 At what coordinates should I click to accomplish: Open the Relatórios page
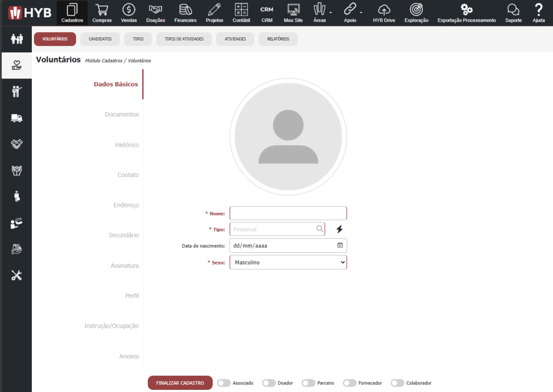click(278, 39)
